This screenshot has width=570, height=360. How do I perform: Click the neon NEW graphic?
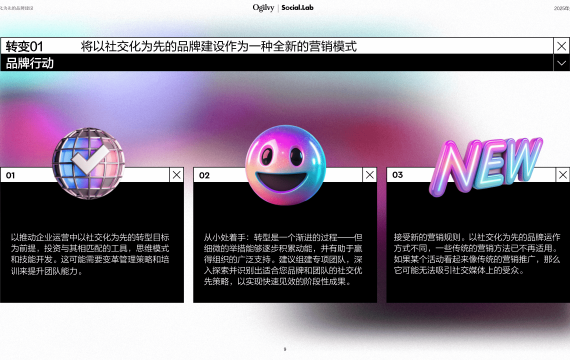tap(486, 166)
